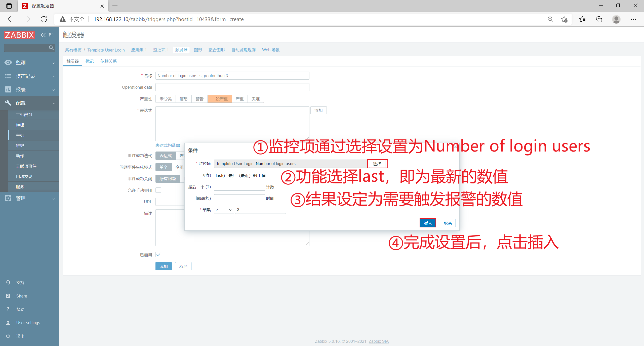This screenshot has height=346, width=644.
Task: Open the 监控项 1 navigation tab
Action: tap(161, 50)
